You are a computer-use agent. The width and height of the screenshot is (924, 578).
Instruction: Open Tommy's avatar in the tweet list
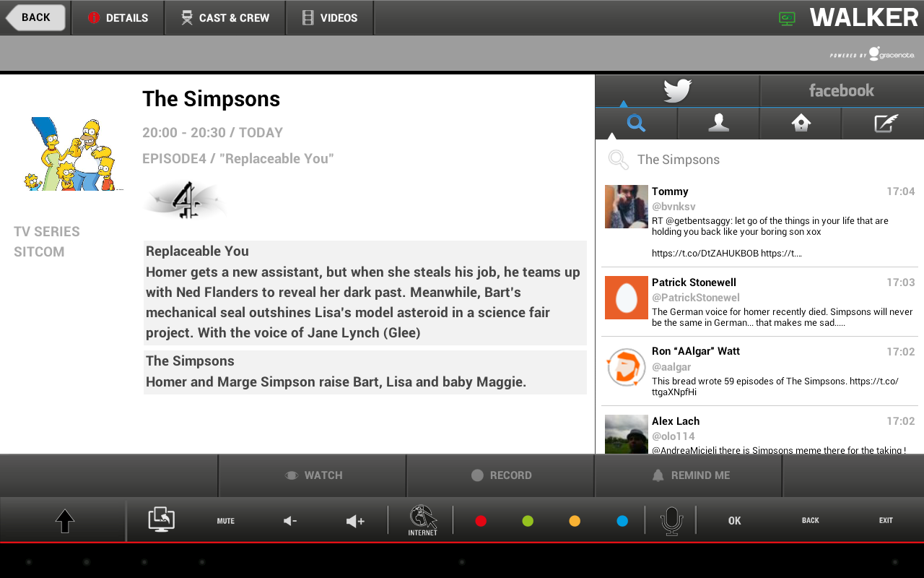tap(626, 207)
